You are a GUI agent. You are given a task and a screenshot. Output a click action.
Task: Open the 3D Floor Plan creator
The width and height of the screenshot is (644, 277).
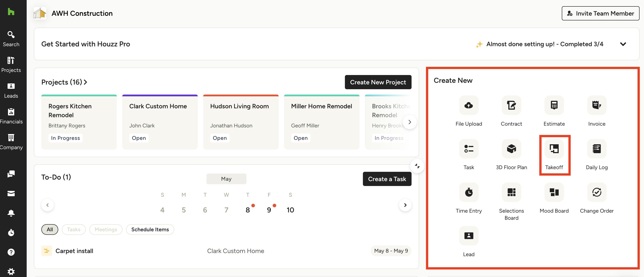pos(511,149)
